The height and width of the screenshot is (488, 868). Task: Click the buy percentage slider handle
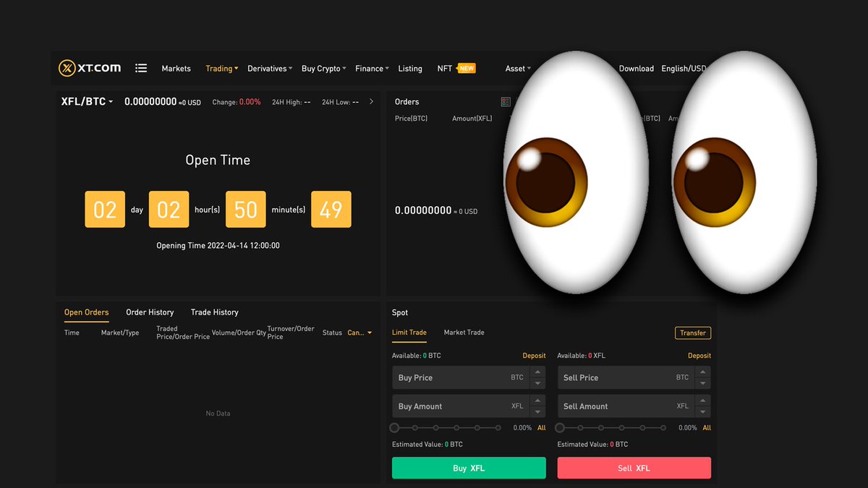(x=394, y=428)
